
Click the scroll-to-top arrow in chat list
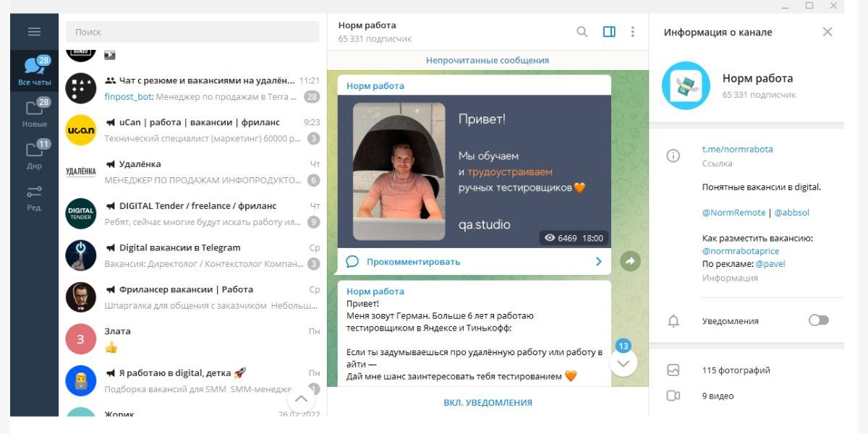[x=301, y=398]
